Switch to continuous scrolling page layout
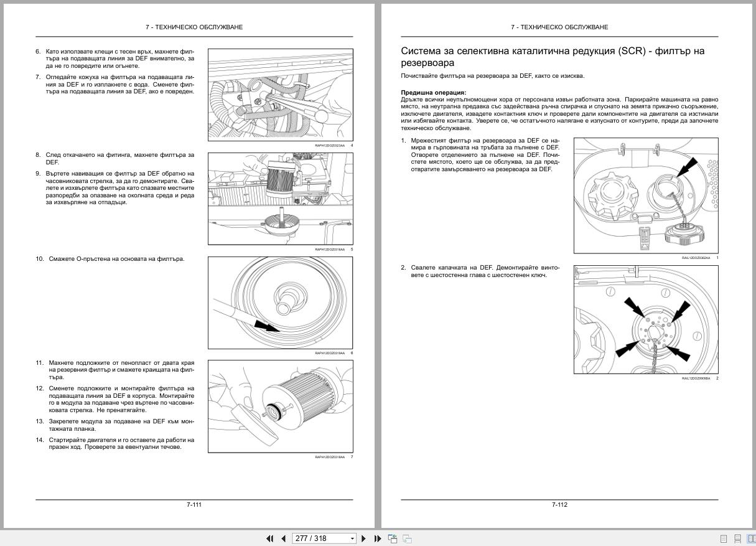 tap(738, 539)
